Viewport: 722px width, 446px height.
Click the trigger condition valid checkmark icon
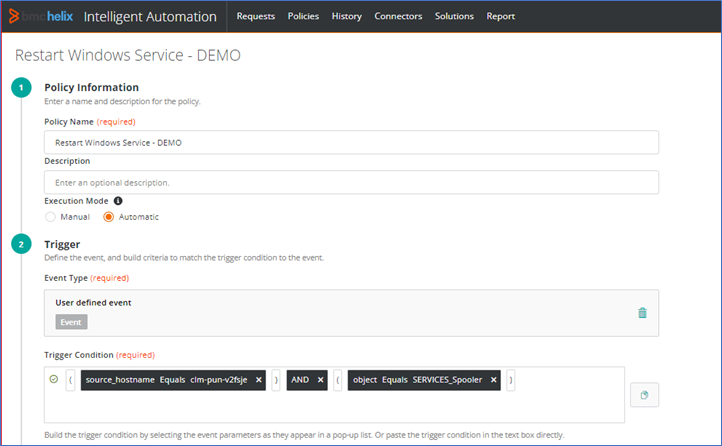tap(54, 379)
